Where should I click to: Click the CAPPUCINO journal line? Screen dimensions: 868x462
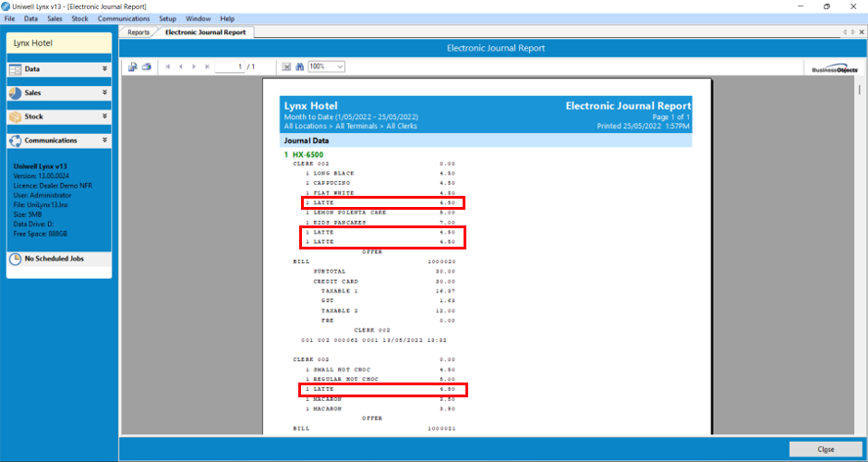[x=380, y=183]
